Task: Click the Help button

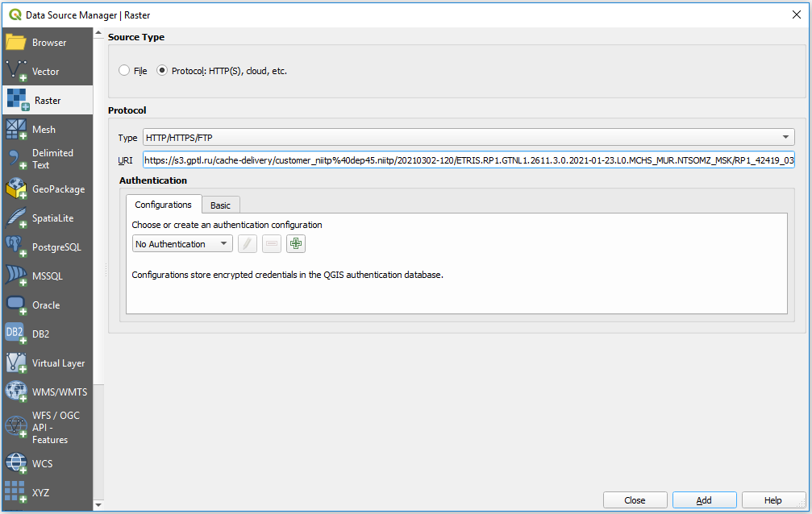Action: (773, 500)
